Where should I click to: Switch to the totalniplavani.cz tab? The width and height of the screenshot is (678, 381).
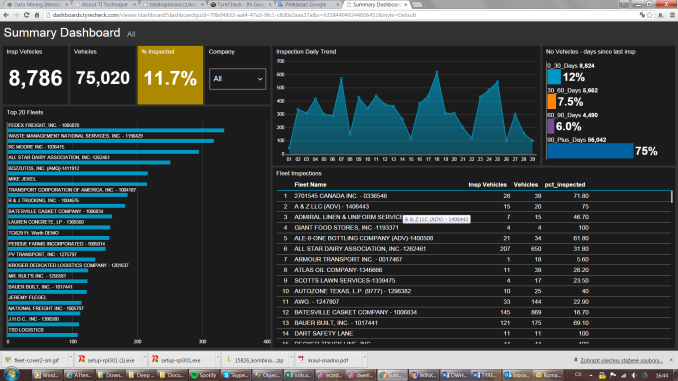click(x=173, y=4)
